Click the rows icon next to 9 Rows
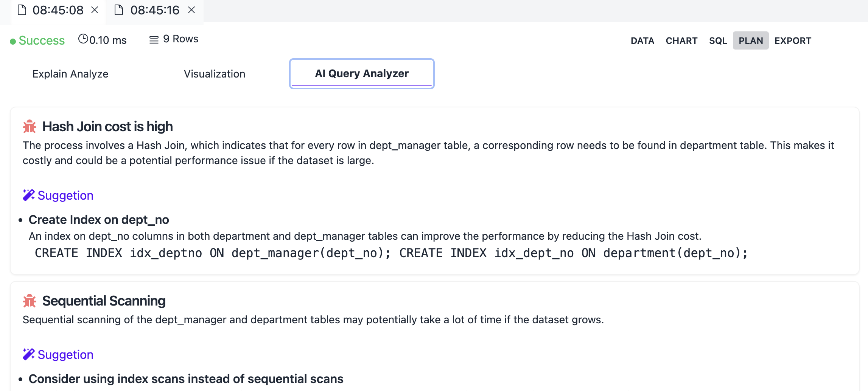This screenshot has height=391, width=868. (x=153, y=39)
